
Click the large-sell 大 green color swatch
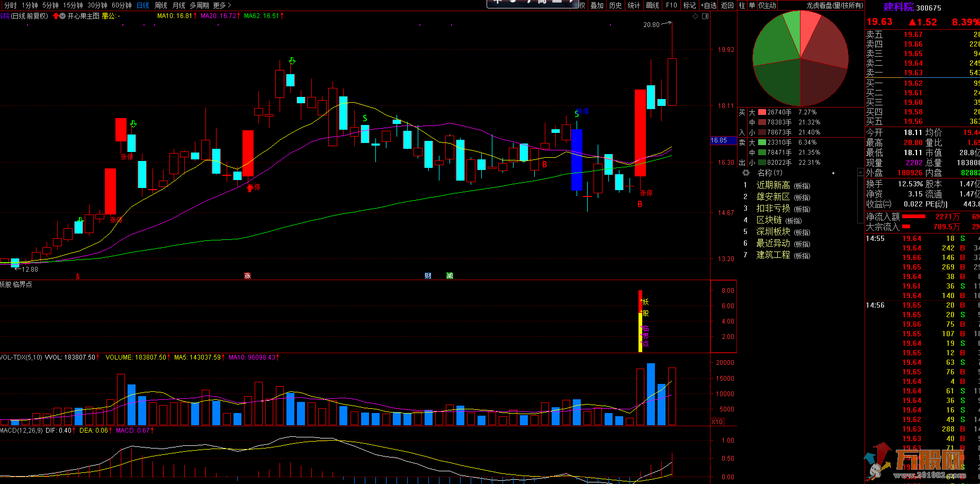point(762,142)
